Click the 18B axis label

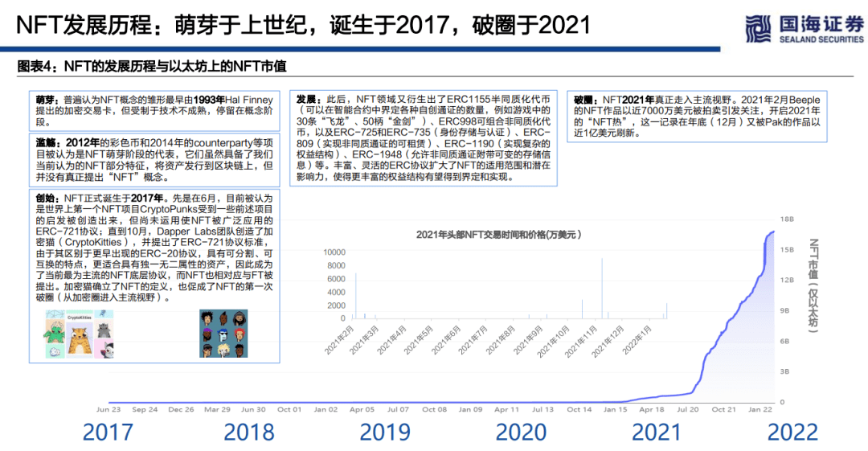point(787,219)
